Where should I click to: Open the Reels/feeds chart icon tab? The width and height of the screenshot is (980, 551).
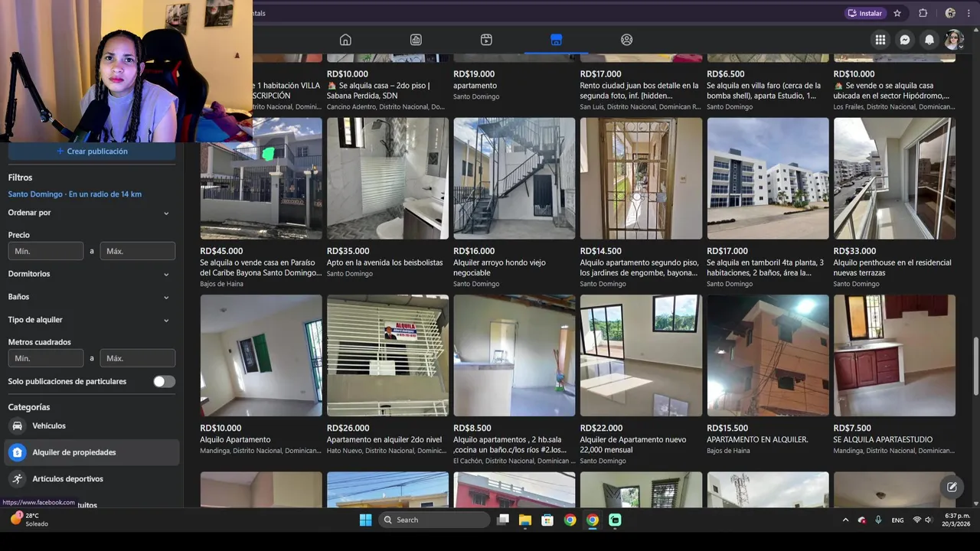[x=416, y=40]
